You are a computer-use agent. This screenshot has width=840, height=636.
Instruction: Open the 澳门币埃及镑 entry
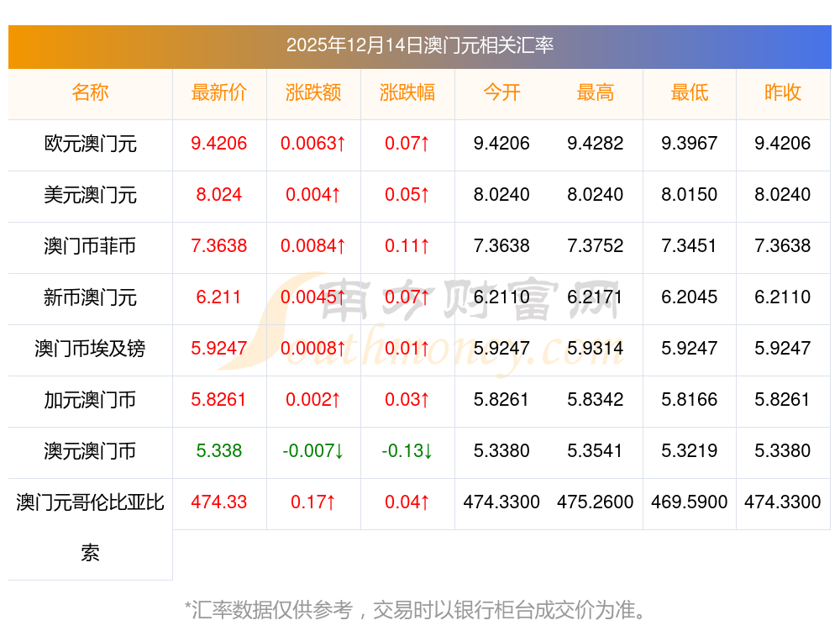point(90,349)
